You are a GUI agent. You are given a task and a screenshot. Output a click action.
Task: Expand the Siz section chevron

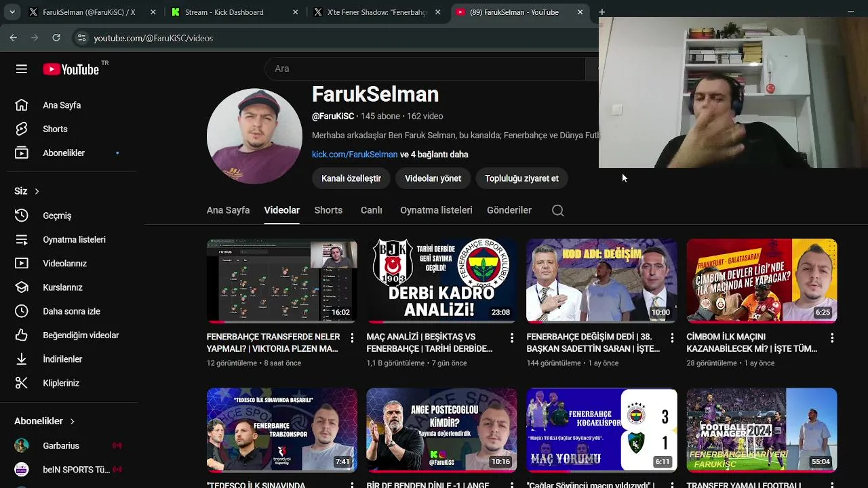point(37,191)
